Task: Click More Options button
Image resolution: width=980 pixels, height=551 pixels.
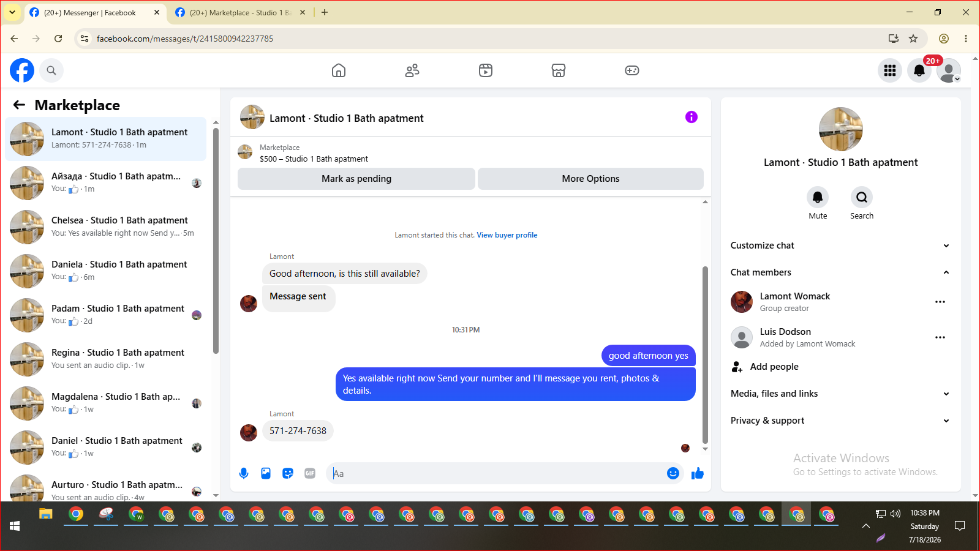Action: click(590, 179)
